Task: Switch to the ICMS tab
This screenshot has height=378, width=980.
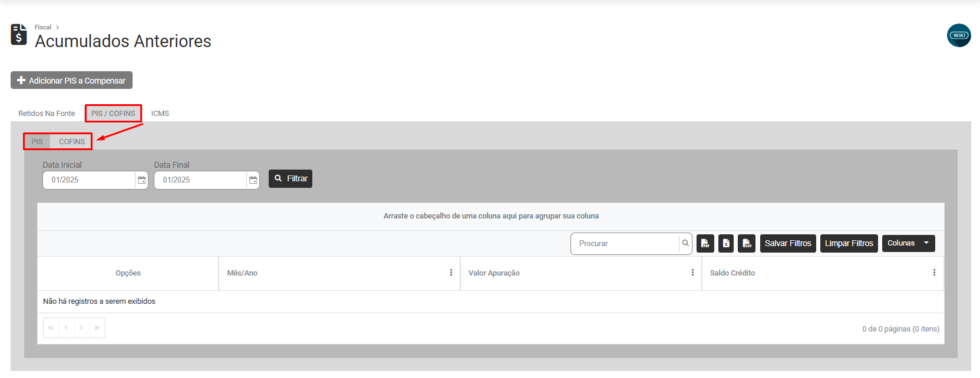Action: (160, 114)
